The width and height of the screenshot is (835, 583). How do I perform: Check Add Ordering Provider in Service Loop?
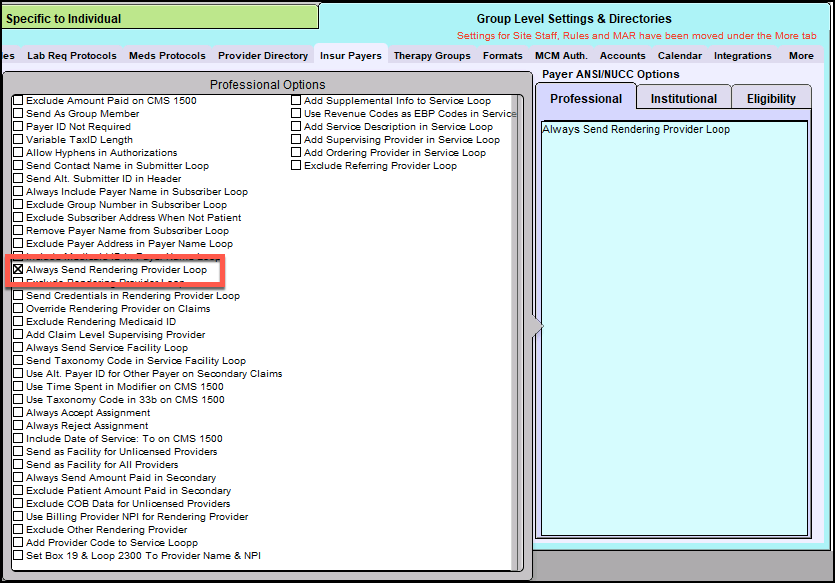(x=296, y=152)
